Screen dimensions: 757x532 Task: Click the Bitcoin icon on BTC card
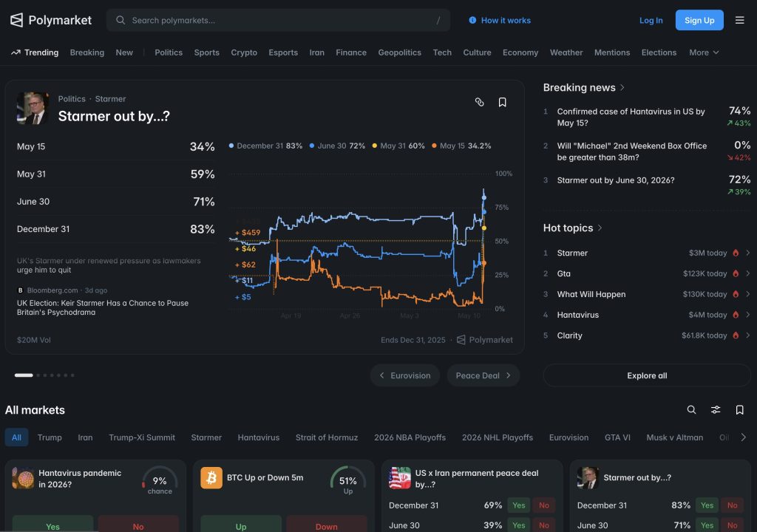coord(211,478)
